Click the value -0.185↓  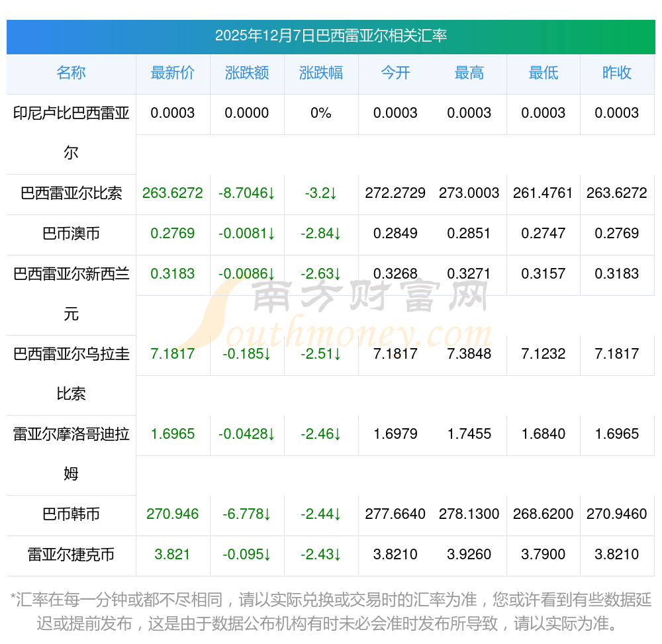pyautogui.click(x=247, y=353)
